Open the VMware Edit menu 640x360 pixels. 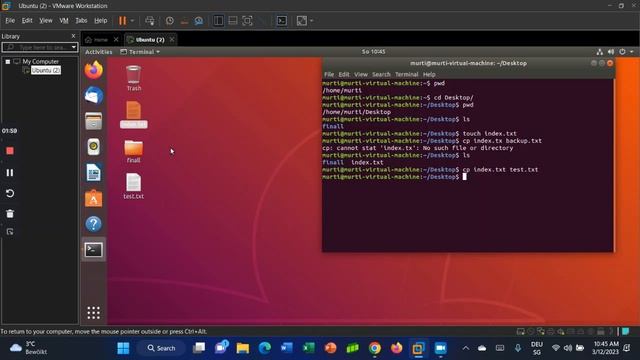(27, 20)
